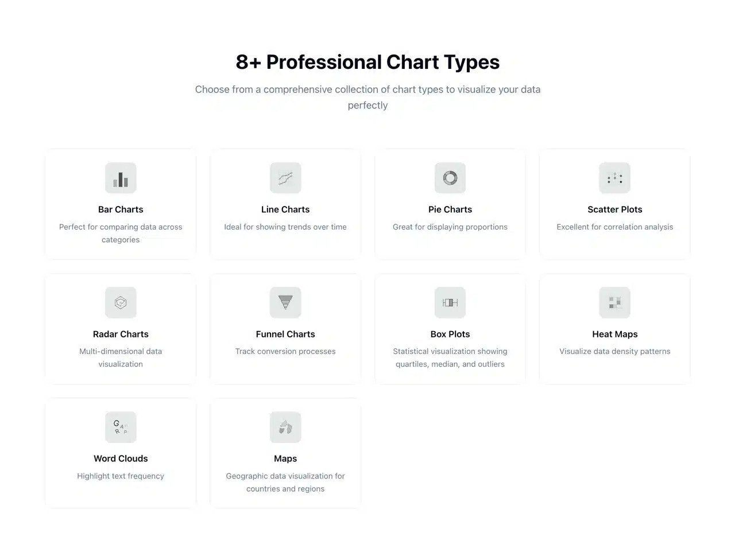Select the Line Charts icon
Image resolution: width=735 pixels, height=560 pixels.
coord(285,178)
